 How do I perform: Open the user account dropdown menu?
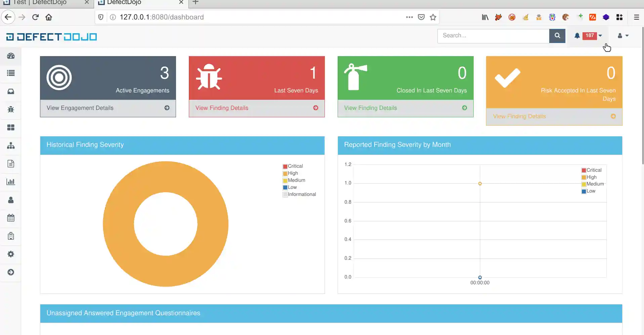coord(623,36)
